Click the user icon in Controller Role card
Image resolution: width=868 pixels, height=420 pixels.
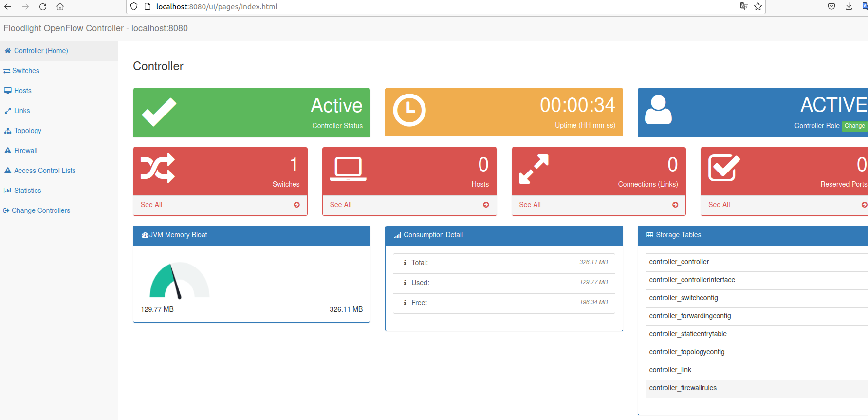click(658, 110)
